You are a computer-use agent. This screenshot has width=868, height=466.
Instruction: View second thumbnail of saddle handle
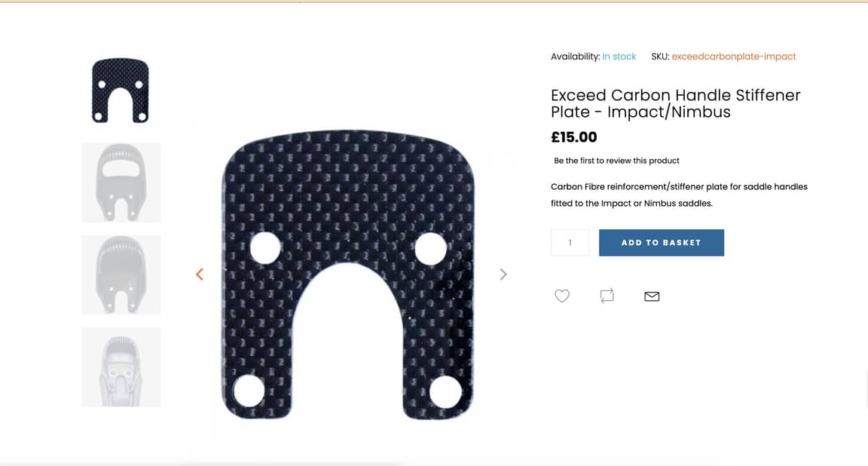click(121, 182)
